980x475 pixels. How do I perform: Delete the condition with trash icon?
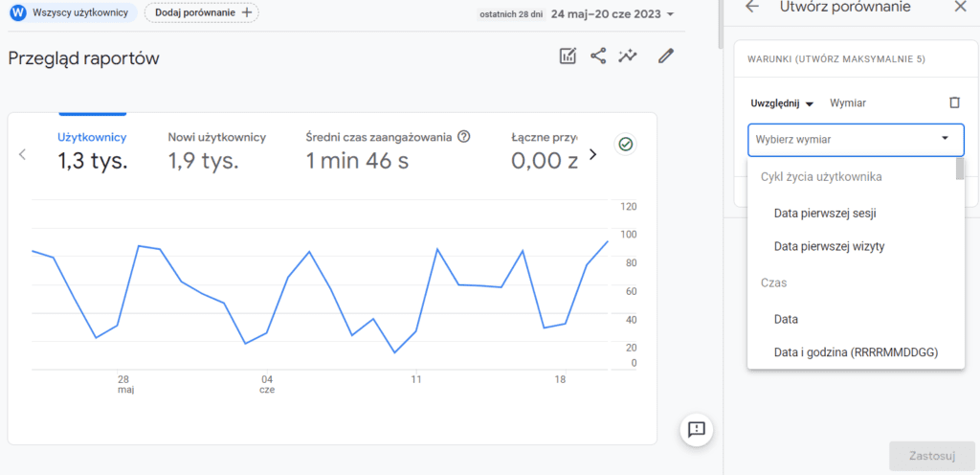point(954,102)
